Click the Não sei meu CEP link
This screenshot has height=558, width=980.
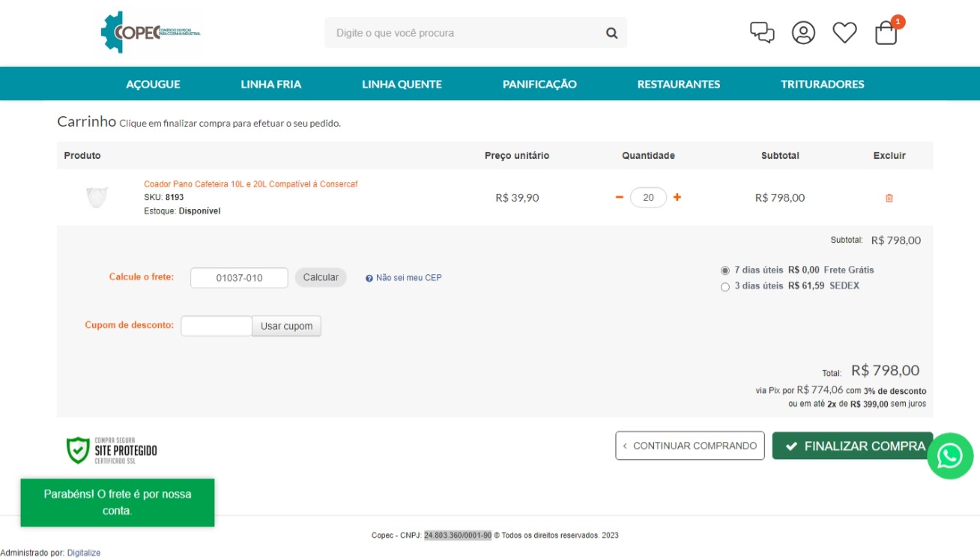[x=408, y=278]
